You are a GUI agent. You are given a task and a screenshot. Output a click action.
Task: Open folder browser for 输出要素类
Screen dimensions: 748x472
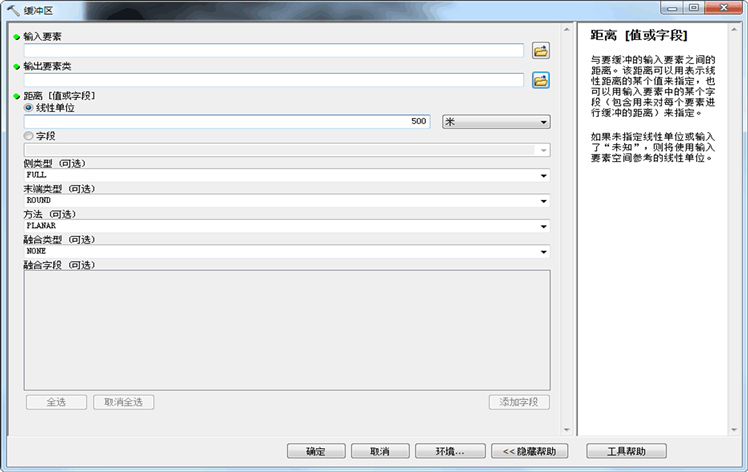click(540, 80)
